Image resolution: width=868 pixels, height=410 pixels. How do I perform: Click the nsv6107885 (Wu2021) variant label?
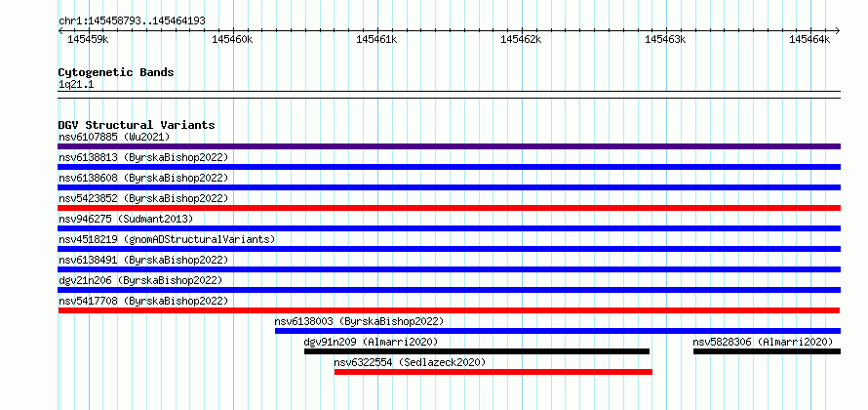[114, 137]
